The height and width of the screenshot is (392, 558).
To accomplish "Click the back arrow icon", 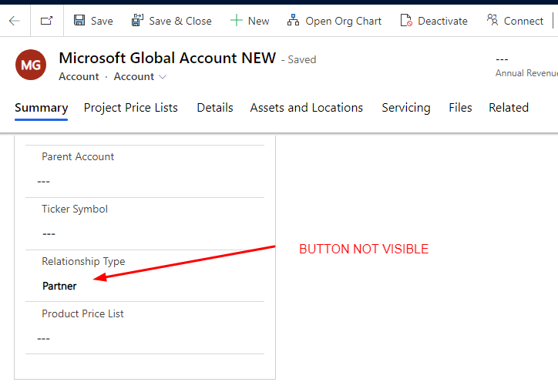I will (14, 21).
